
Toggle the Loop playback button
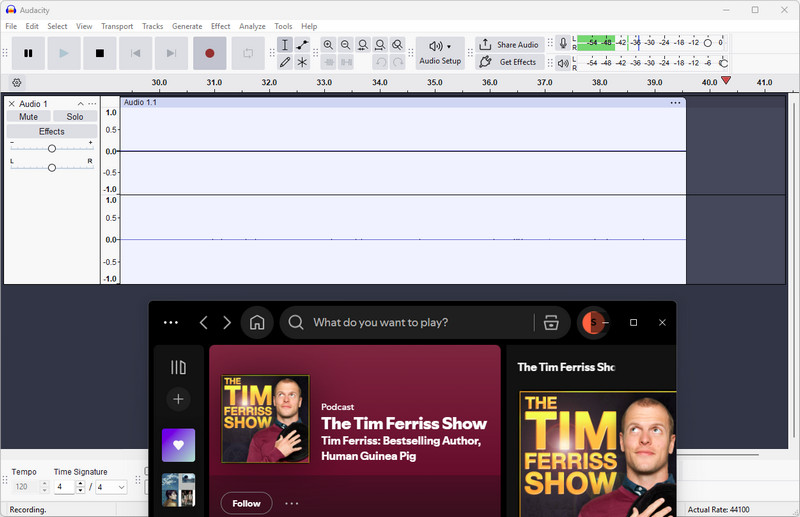[248, 53]
